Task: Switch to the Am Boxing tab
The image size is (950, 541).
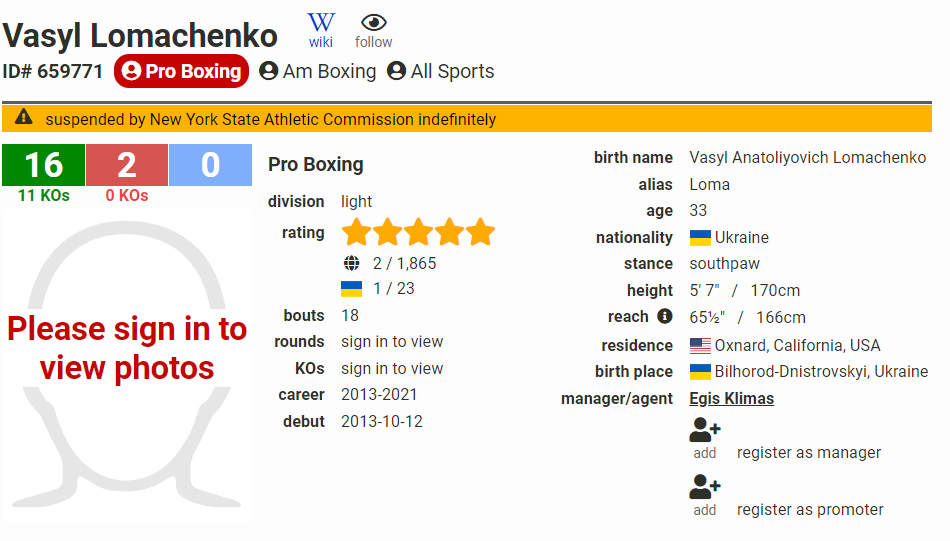Action: click(x=317, y=71)
